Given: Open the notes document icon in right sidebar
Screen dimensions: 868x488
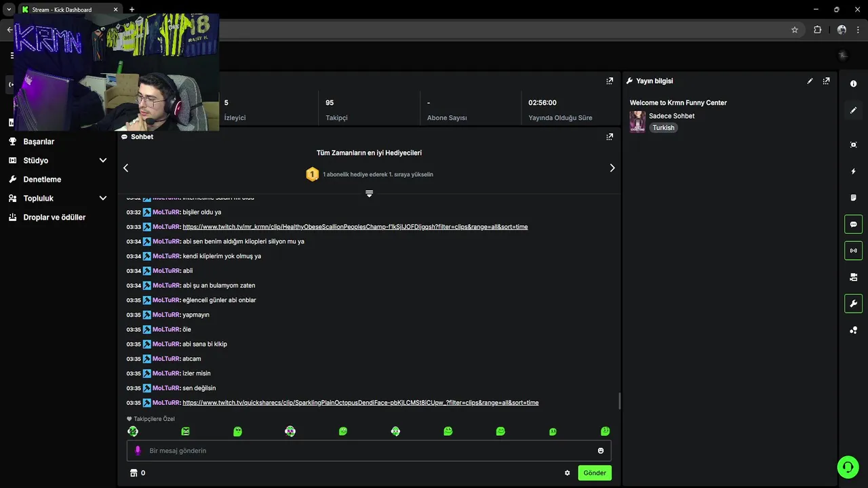Looking at the screenshot, I should click(853, 198).
